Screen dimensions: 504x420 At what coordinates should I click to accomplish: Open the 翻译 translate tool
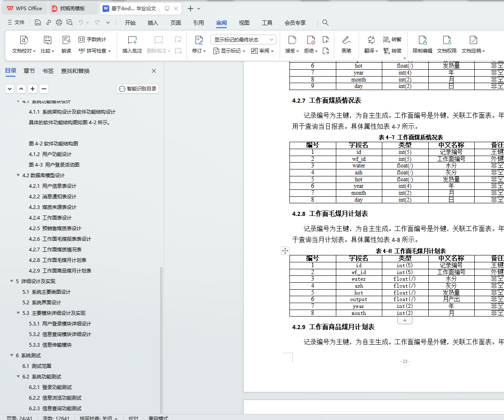coord(371,44)
